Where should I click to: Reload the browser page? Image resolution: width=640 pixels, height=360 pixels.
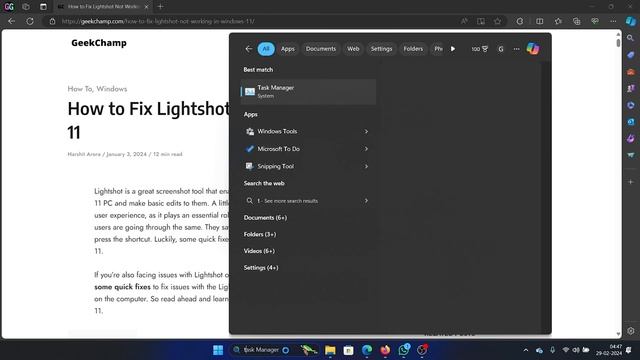coord(30,21)
